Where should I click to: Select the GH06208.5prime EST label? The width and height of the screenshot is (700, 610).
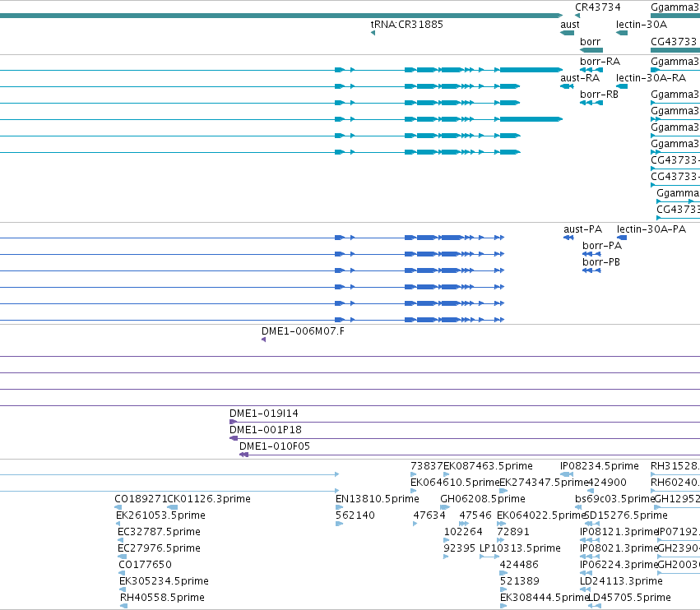point(483,499)
